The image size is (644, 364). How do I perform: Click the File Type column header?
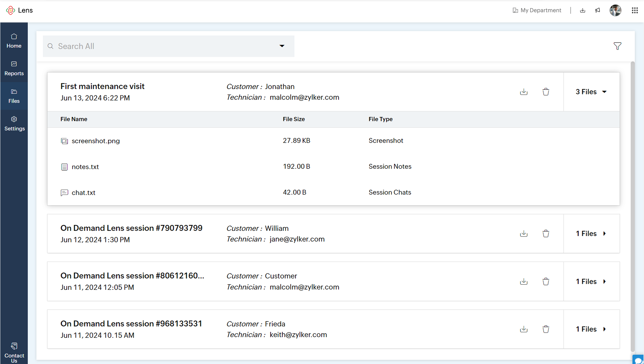(380, 119)
